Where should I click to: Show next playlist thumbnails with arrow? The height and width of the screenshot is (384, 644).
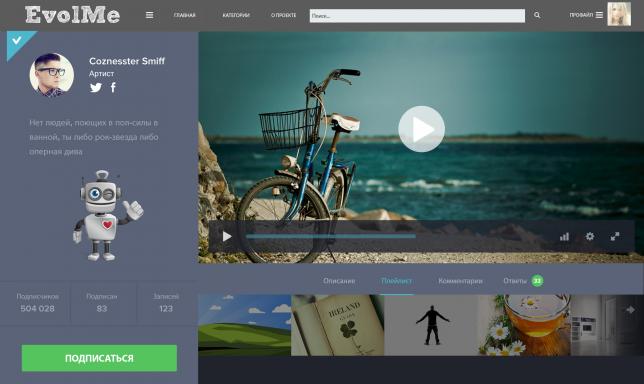tap(630, 310)
